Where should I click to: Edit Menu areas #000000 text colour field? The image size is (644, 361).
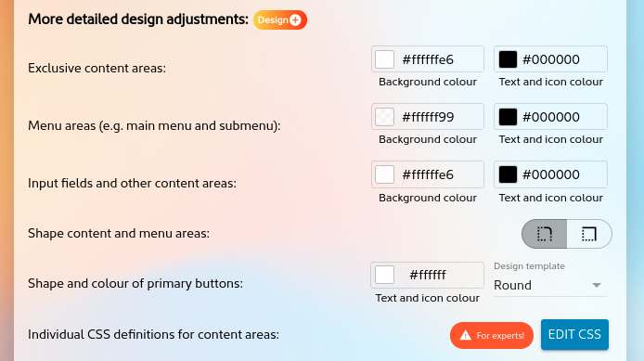pos(551,117)
